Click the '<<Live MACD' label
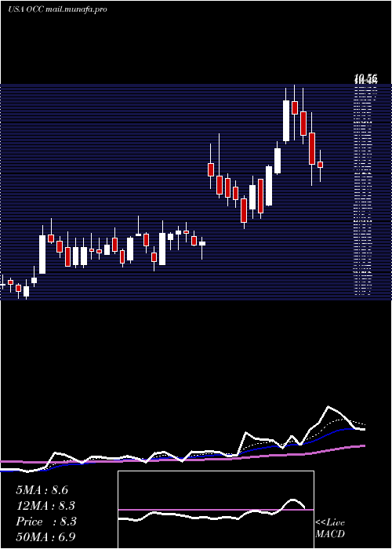The height and width of the screenshot is (549, 392). click(330, 529)
